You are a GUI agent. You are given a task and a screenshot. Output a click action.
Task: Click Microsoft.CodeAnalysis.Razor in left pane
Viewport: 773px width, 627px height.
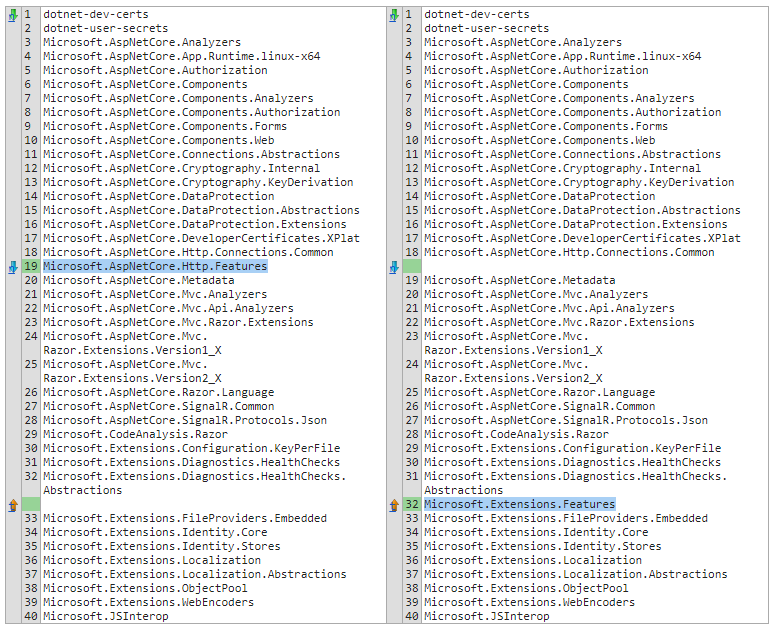click(x=135, y=434)
